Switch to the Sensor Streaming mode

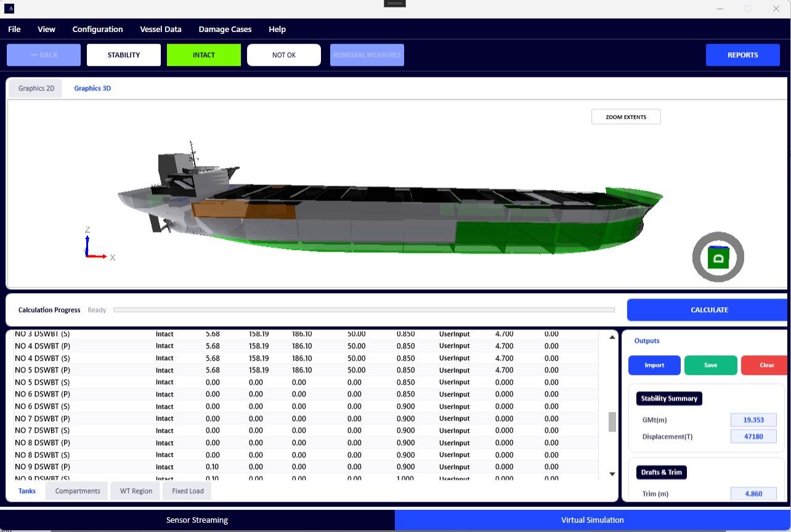coord(197,520)
